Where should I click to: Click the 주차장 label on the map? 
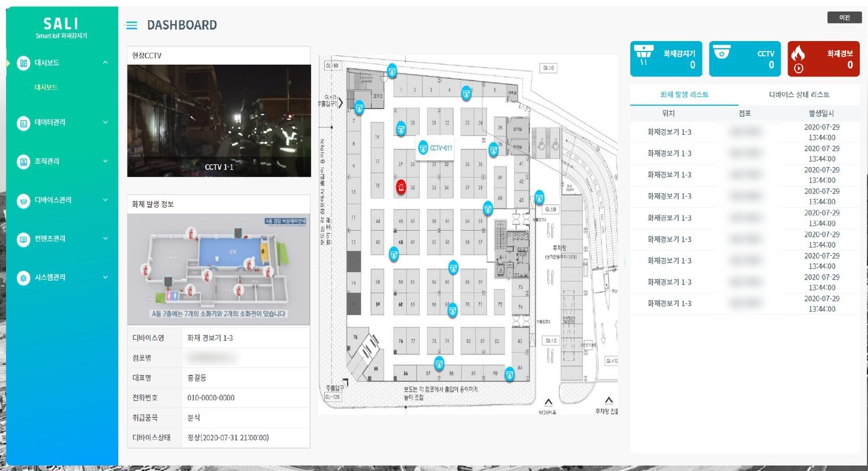[559, 248]
